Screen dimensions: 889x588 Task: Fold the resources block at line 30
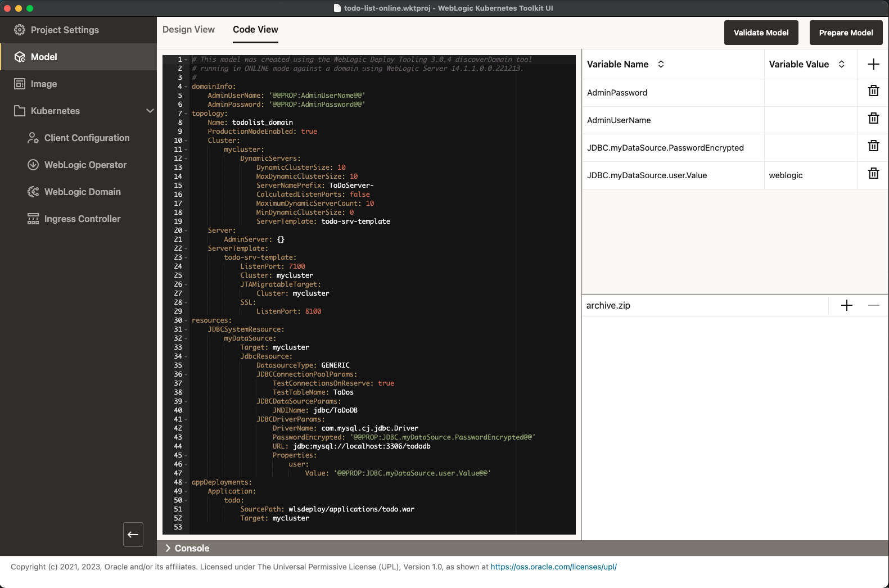pyautogui.click(x=186, y=320)
